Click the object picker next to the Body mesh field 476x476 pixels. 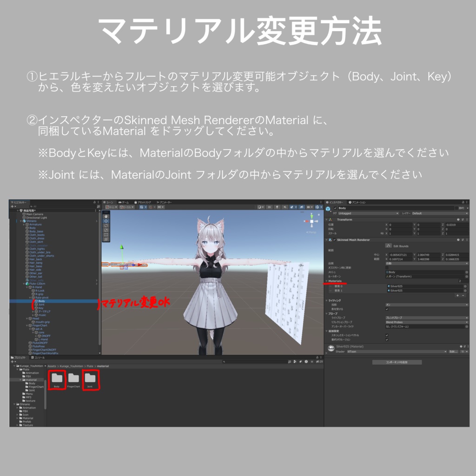[466, 272]
